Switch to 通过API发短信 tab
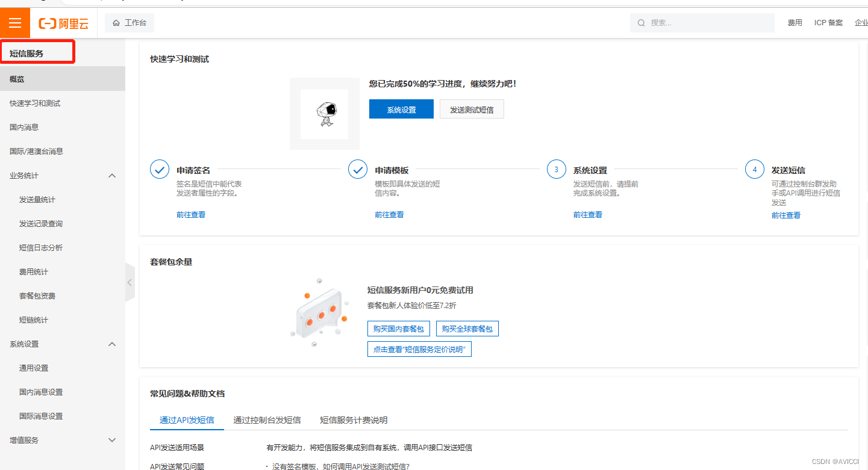This screenshot has width=868, height=470. pos(187,420)
